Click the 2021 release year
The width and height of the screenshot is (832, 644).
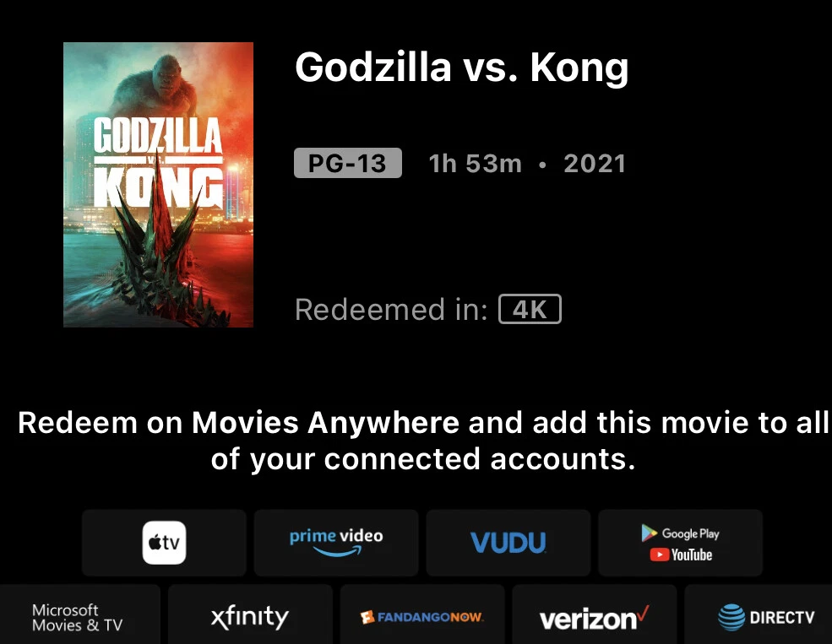pos(595,163)
